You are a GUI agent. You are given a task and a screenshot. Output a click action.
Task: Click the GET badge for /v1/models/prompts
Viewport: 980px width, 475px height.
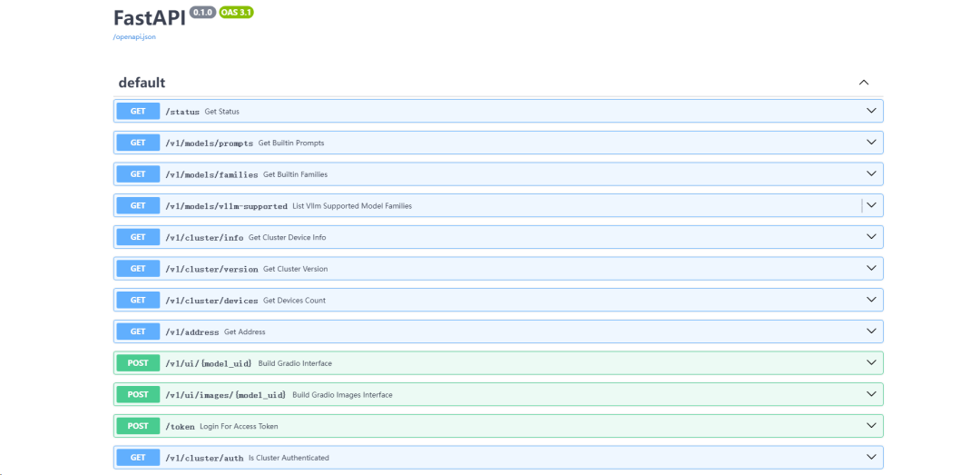tap(138, 143)
